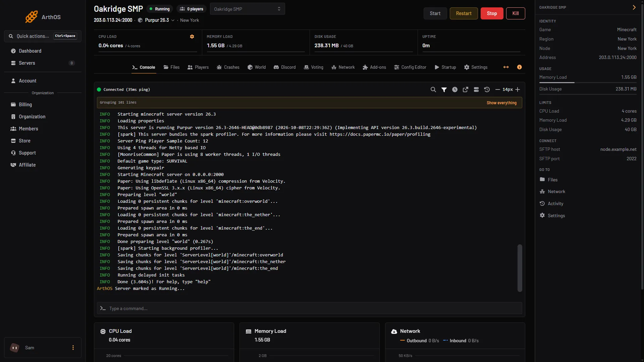The width and height of the screenshot is (644, 362).
Task: Open Sam user menu three dots
Action: tap(73, 348)
